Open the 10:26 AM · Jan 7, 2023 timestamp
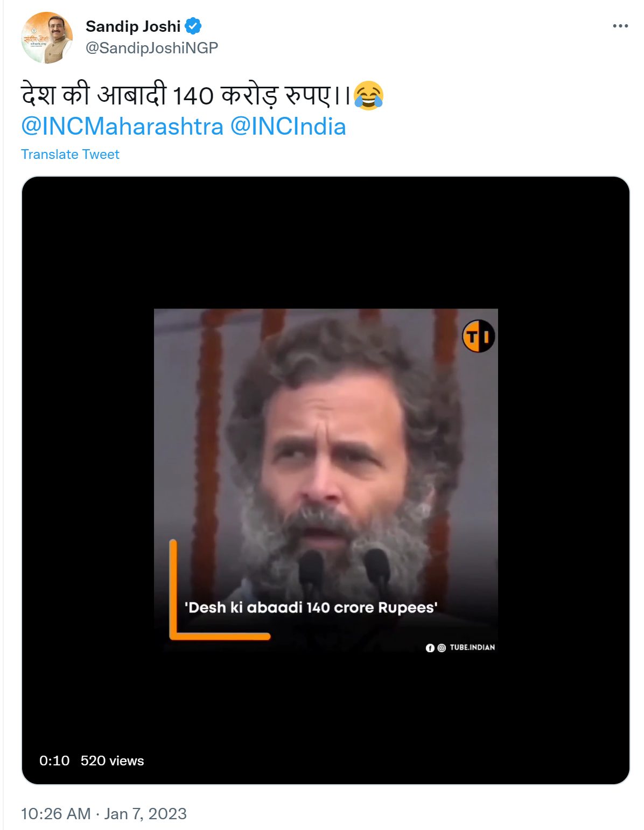644x830 pixels. click(x=104, y=813)
